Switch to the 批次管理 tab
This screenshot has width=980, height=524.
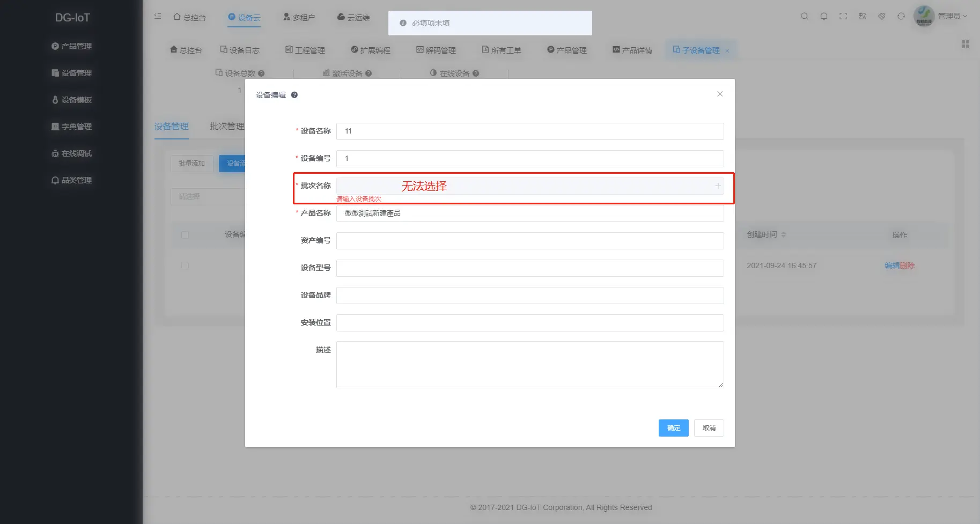pyautogui.click(x=226, y=127)
